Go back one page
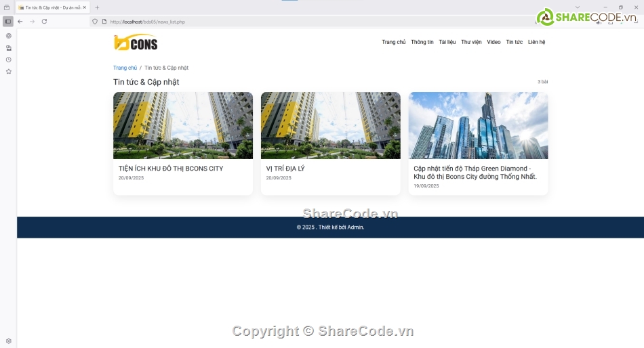Screen dimensions: 644x348 pos(20,22)
